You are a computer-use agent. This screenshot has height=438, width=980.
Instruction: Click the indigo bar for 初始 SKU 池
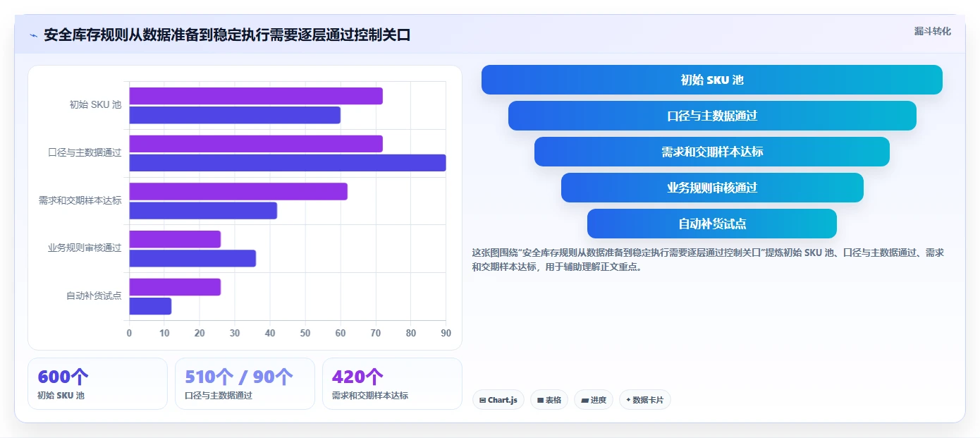tap(235, 115)
